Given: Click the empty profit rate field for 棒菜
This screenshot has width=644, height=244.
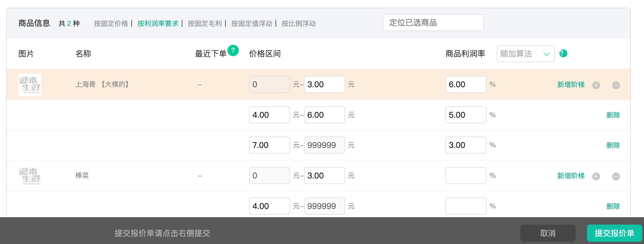Looking at the screenshot, I should point(465,176).
